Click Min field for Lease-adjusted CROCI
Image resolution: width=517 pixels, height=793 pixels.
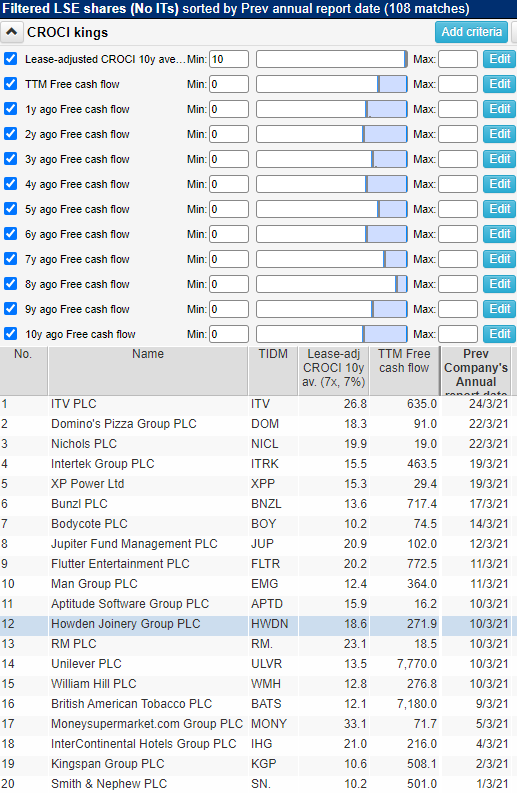229,59
